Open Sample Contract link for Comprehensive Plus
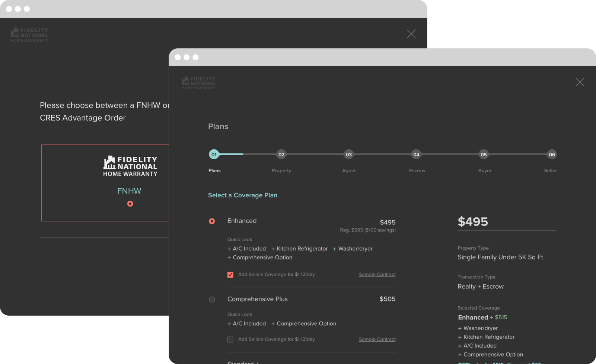Viewport: 596px width, 364px height. pyautogui.click(x=377, y=339)
